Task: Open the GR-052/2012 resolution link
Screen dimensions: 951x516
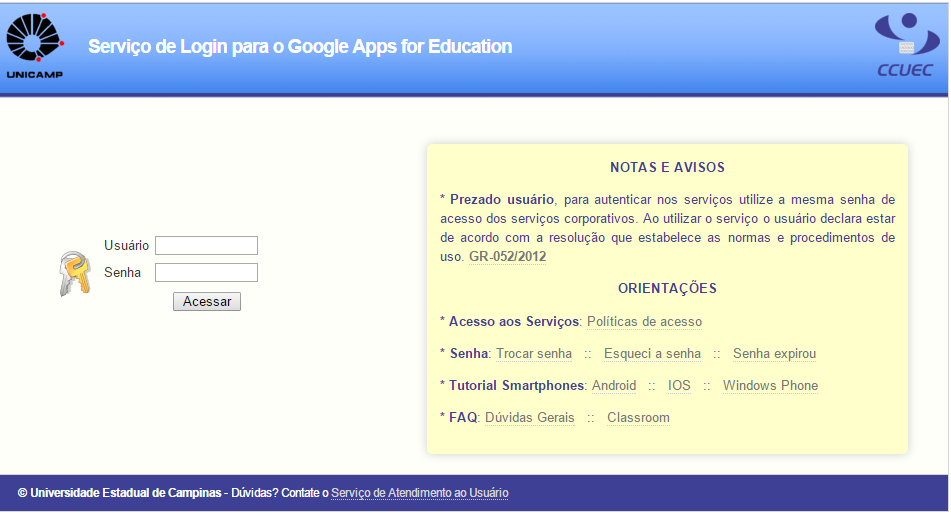Action: click(508, 256)
